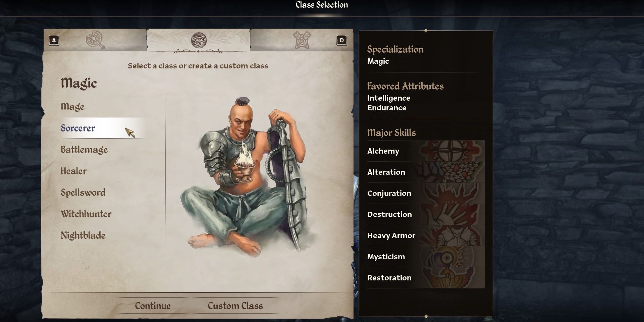Image resolution: width=644 pixels, height=322 pixels.
Task: Open the Stealth crossed-arrows tab
Action: 302,40
